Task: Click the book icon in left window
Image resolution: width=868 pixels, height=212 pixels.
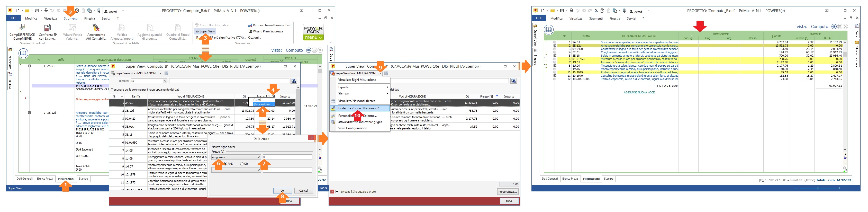Action: pos(23,53)
